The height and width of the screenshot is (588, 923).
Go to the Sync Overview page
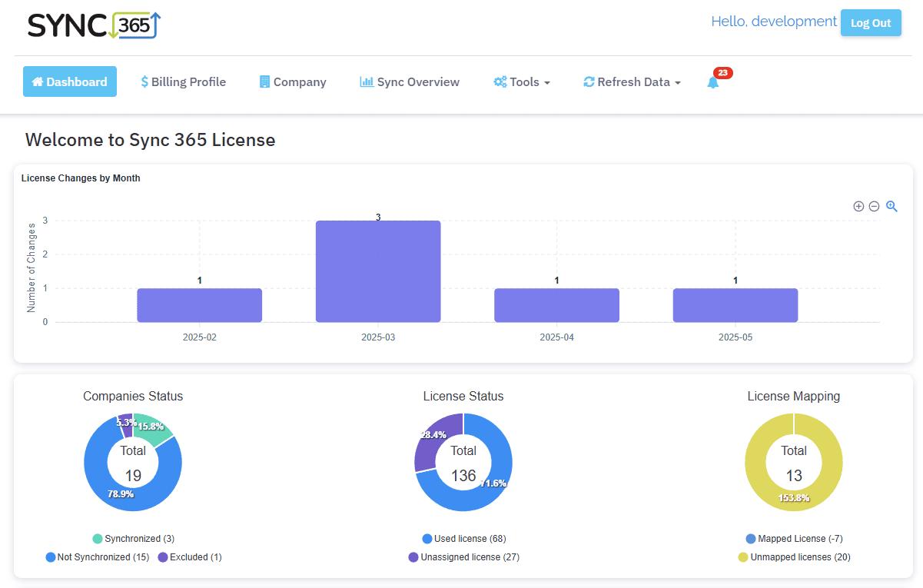417,81
